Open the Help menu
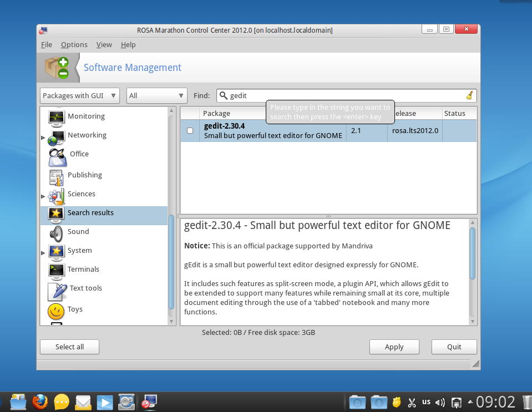This screenshot has height=412, width=532. pos(128,45)
